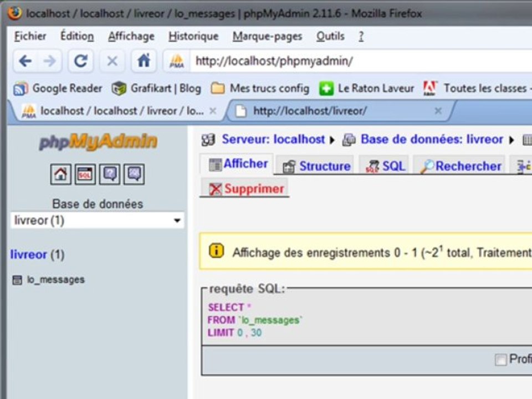532x399 pixels.
Task: Open the Fichier menu
Action: click(x=30, y=36)
